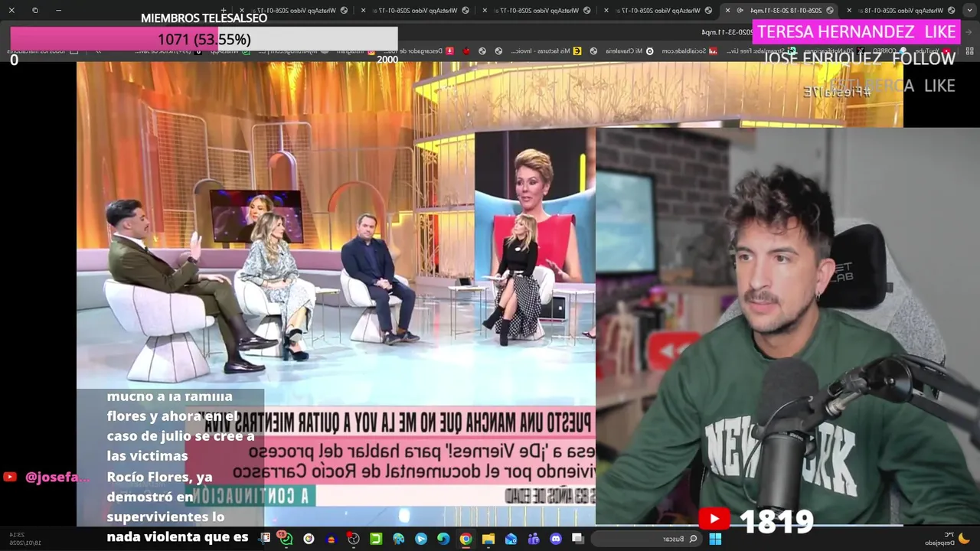This screenshot has width=980, height=551.
Task: Open Microsoft Edge from the taskbar
Action: pyautogui.click(x=443, y=539)
